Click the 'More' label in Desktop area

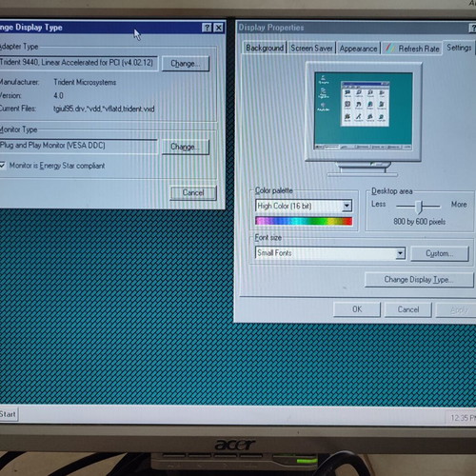pyautogui.click(x=459, y=205)
